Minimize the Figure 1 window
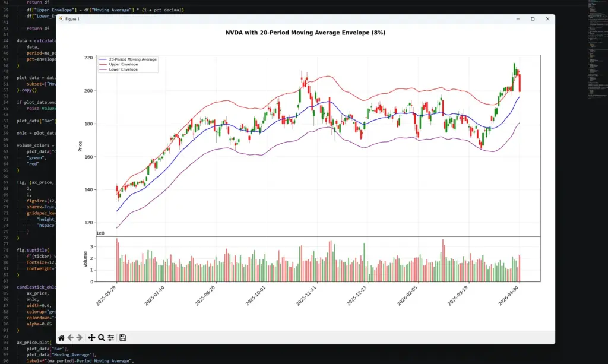The width and height of the screenshot is (608, 364). pyautogui.click(x=518, y=18)
